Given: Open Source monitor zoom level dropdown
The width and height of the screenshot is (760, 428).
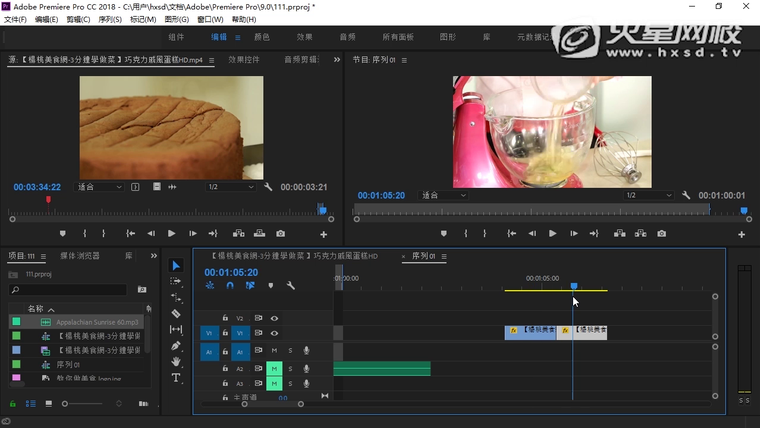Looking at the screenshot, I should (100, 187).
